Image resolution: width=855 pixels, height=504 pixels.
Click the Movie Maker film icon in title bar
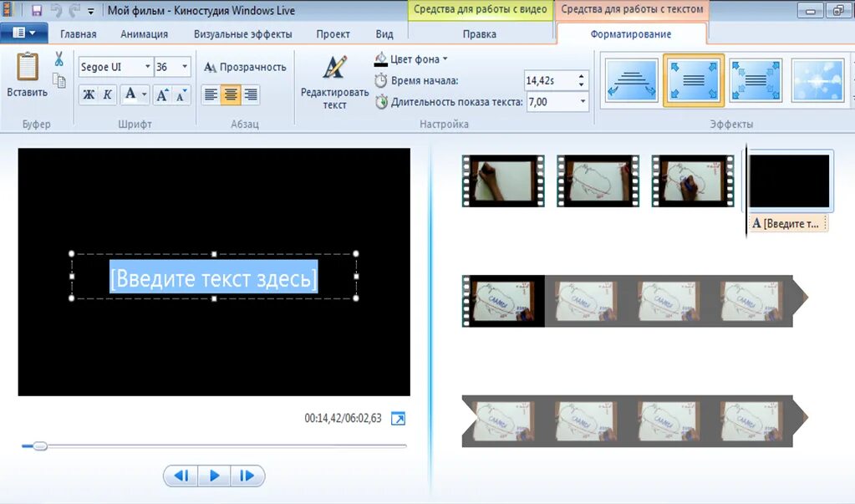coord(7,9)
